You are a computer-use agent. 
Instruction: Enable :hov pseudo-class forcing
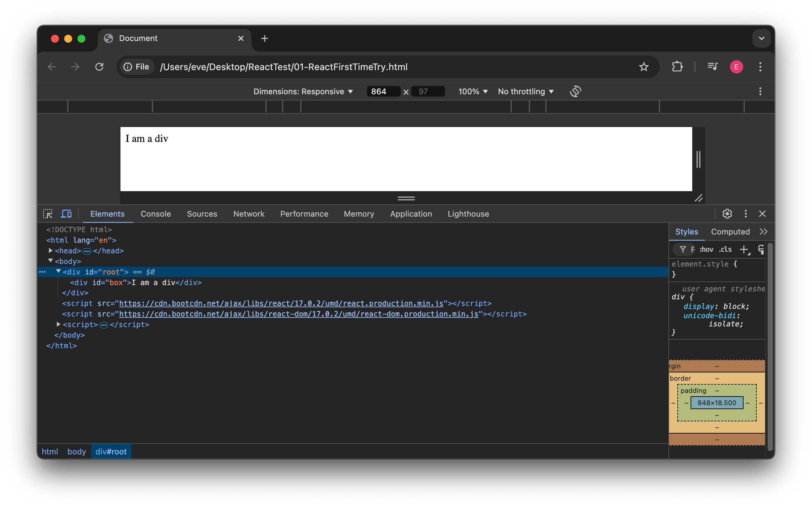(706, 249)
